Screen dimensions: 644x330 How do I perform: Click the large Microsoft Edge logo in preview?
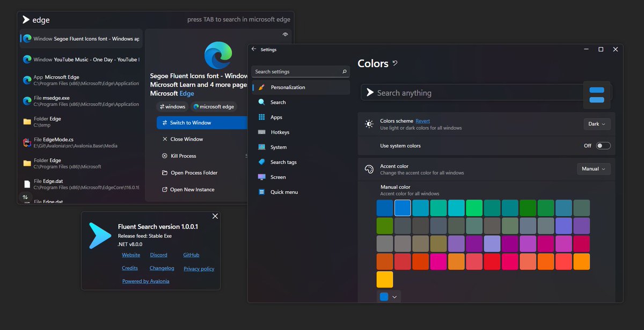coord(218,55)
